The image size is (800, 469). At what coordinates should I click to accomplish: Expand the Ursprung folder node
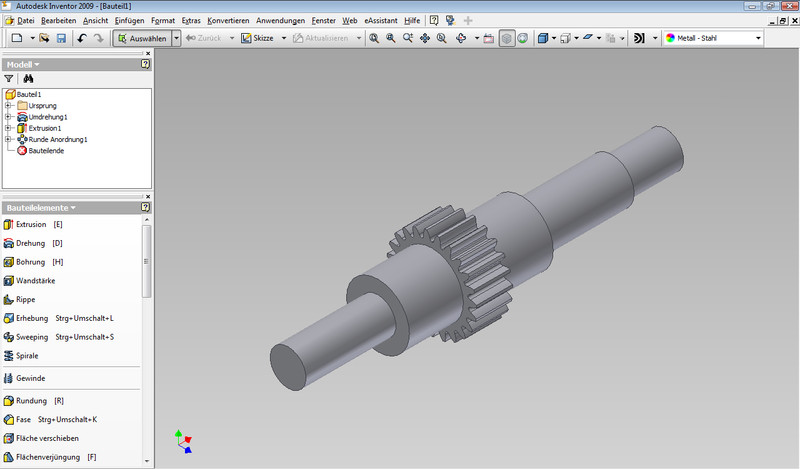[x=8, y=105]
